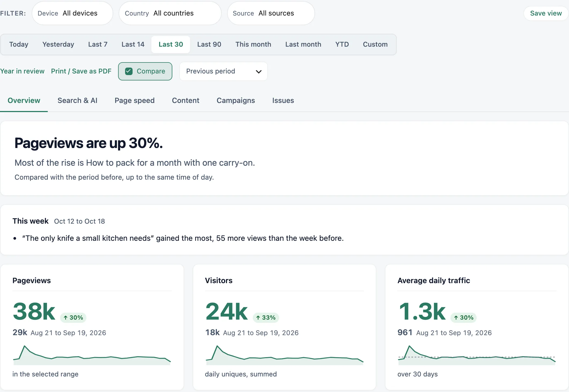Screen dimensions: 569x392
Task: Click the Pageviews sparkline chart
Action: (92, 355)
